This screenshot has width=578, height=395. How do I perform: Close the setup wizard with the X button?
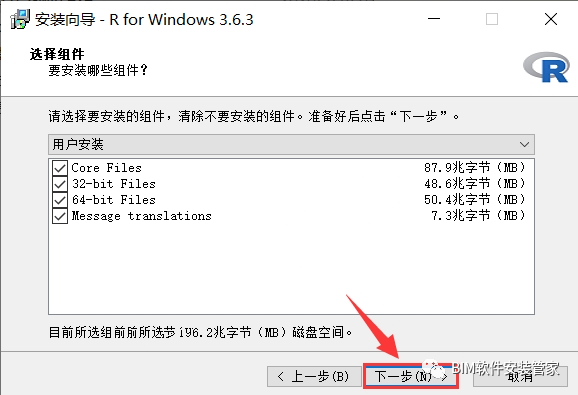[551, 19]
